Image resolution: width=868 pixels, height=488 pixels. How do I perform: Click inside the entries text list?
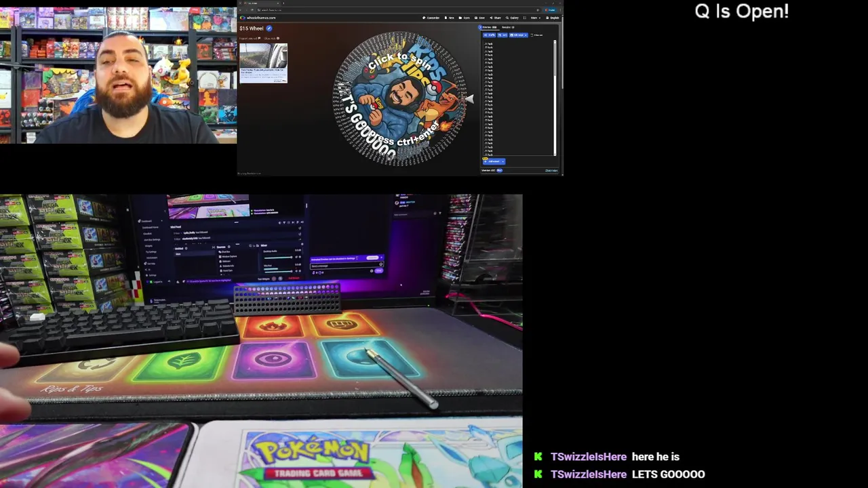(x=517, y=97)
